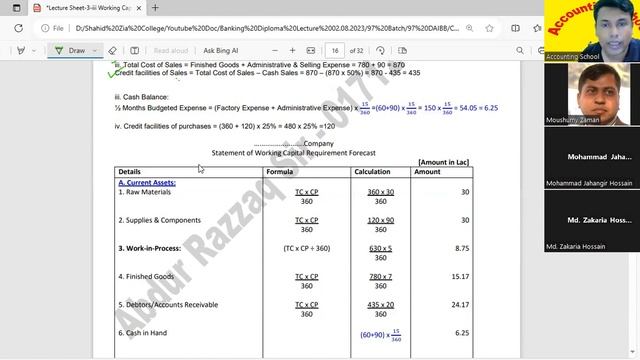Select the Erase tool
The height and width of the screenshot is (360, 640).
[112, 51]
